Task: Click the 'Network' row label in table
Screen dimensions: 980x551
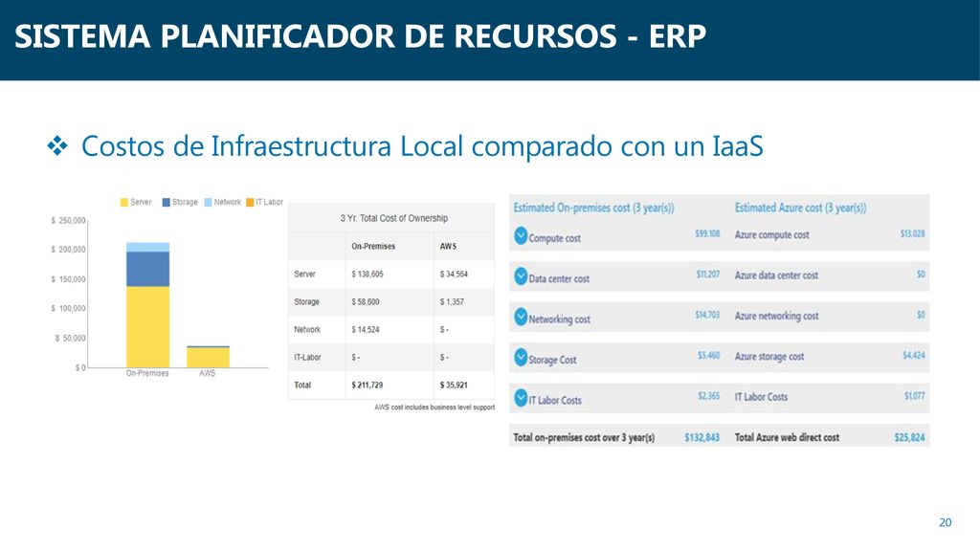Action: 307,329
